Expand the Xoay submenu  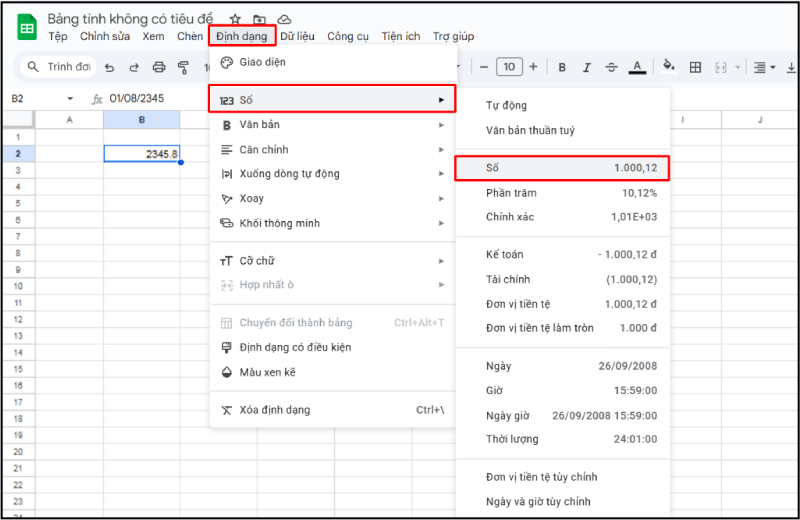tap(332, 199)
